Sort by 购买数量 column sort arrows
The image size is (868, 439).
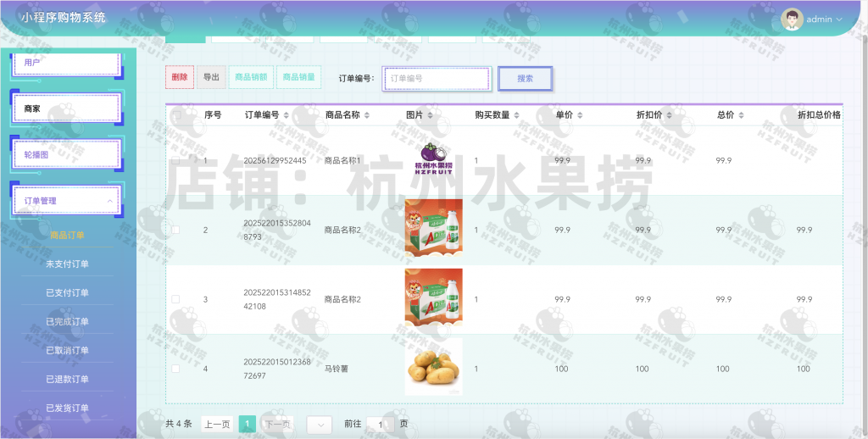[516, 115]
